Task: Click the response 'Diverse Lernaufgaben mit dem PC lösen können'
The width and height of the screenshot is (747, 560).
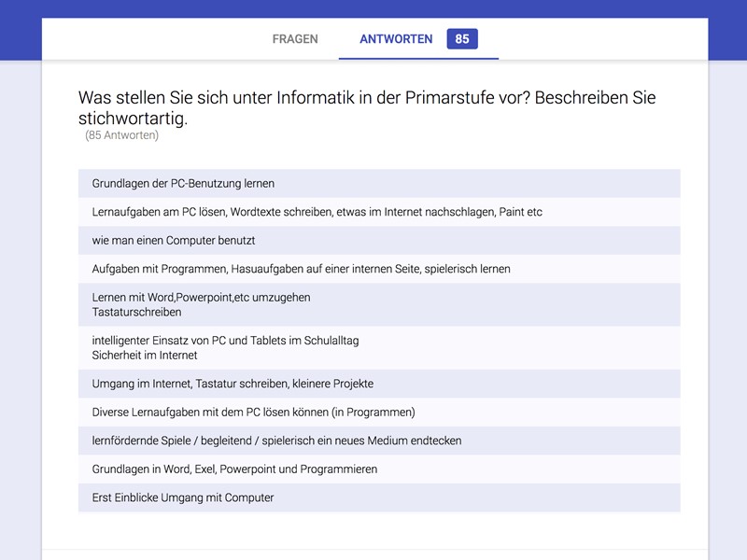Action: [252, 411]
